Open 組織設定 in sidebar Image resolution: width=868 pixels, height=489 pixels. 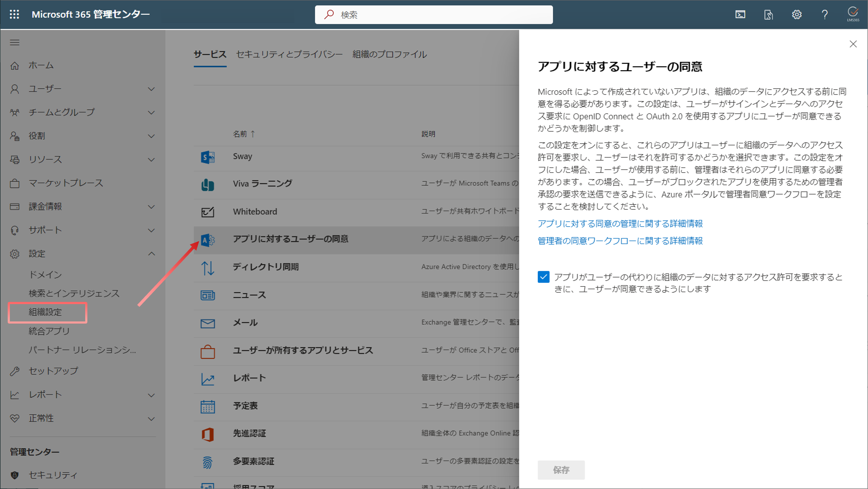coord(45,312)
